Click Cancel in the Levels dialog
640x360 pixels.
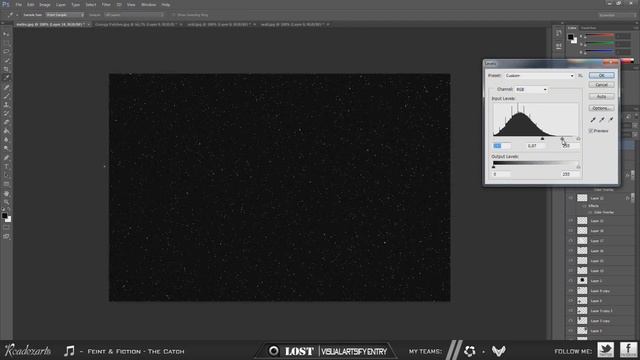coord(601,85)
